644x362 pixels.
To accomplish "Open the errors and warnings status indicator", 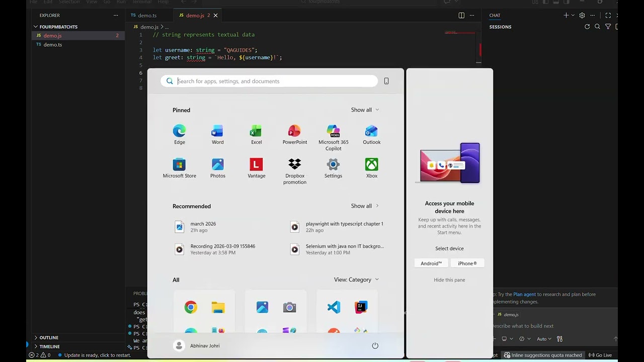I will pyautogui.click(x=40, y=355).
